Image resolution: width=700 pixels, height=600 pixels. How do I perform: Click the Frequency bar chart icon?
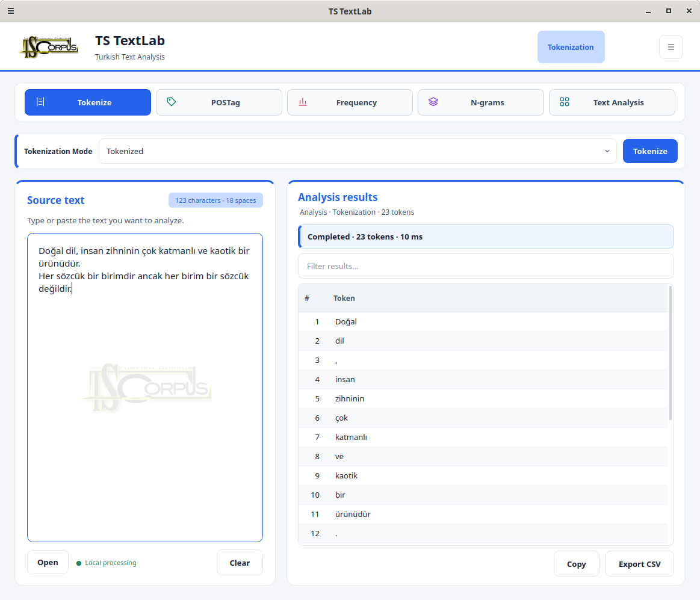(x=303, y=102)
